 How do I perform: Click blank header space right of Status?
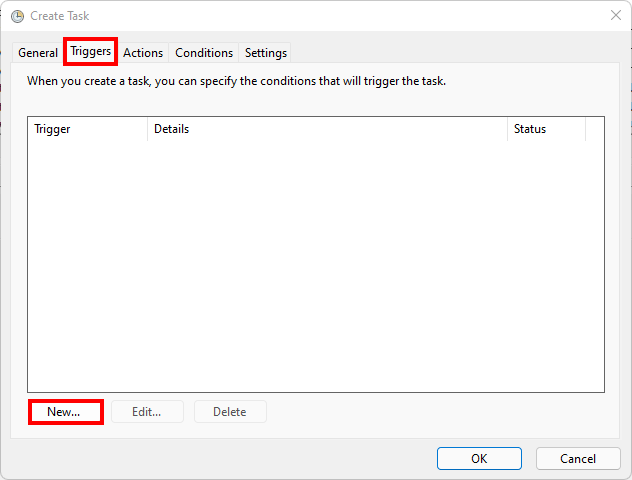pos(595,129)
